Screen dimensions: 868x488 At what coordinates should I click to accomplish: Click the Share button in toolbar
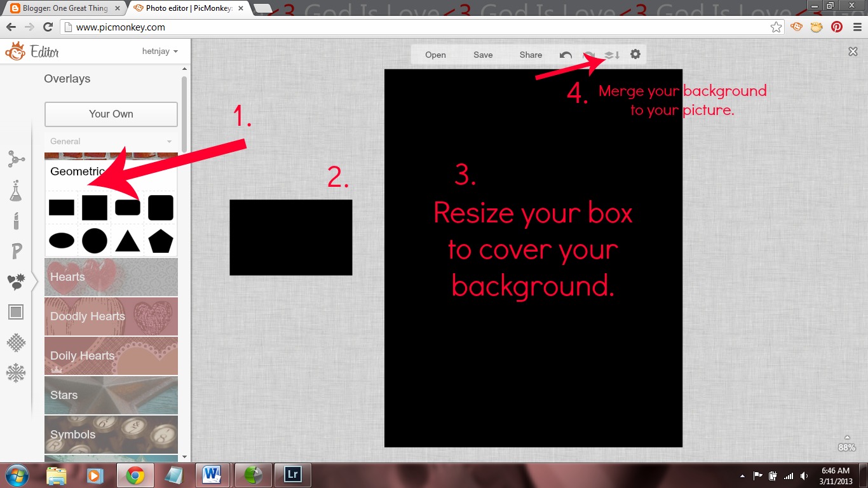[x=531, y=55]
